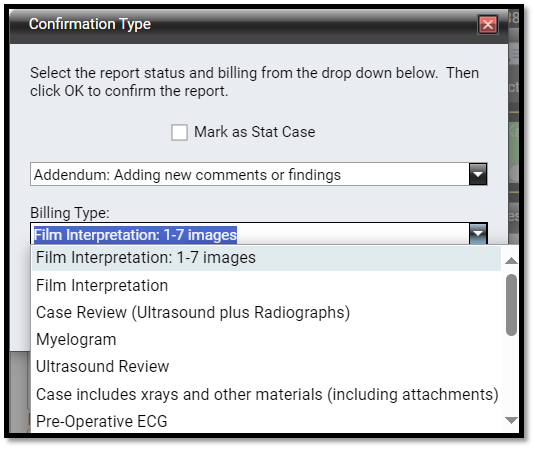Select Case includes xrays and other materials
The height and width of the screenshot is (449, 535).
[x=266, y=394]
